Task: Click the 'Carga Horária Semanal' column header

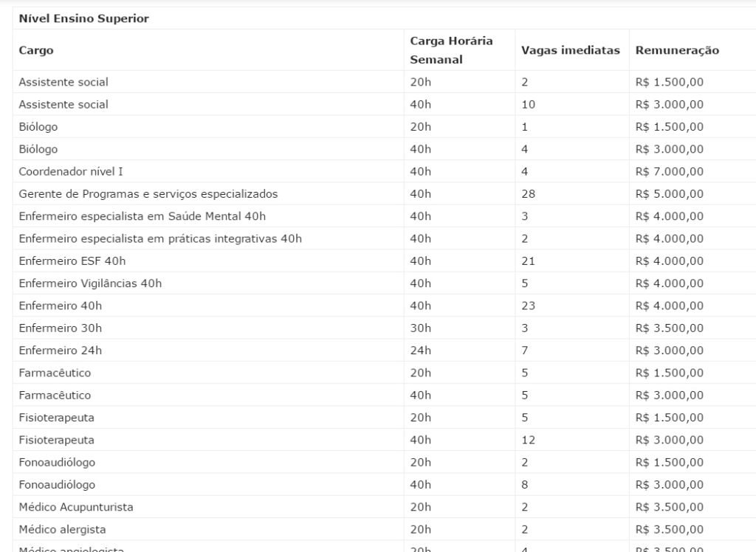Action: [x=451, y=50]
